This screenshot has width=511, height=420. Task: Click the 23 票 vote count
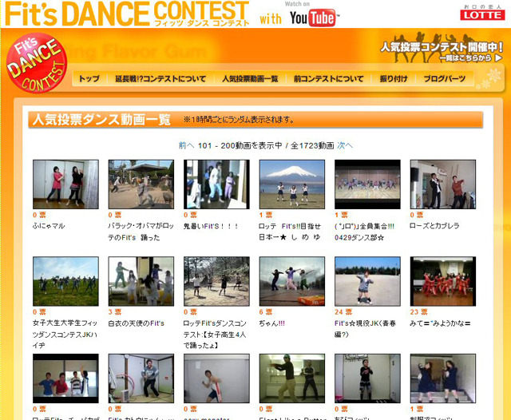[418, 312]
